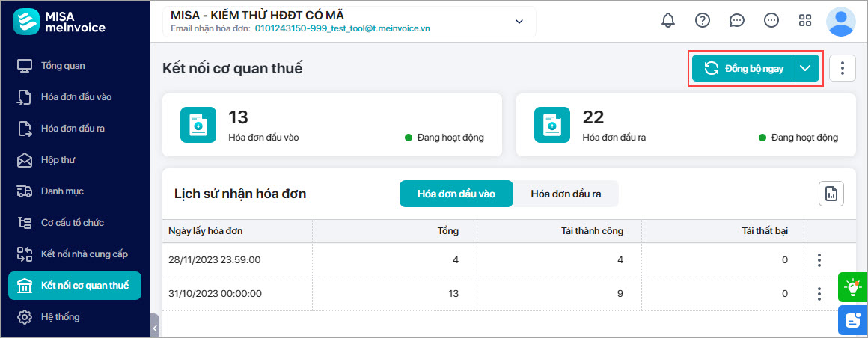Viewport: 868px width, 338px height.
Task: Open the apps grid icon
Action: [805, 21]
